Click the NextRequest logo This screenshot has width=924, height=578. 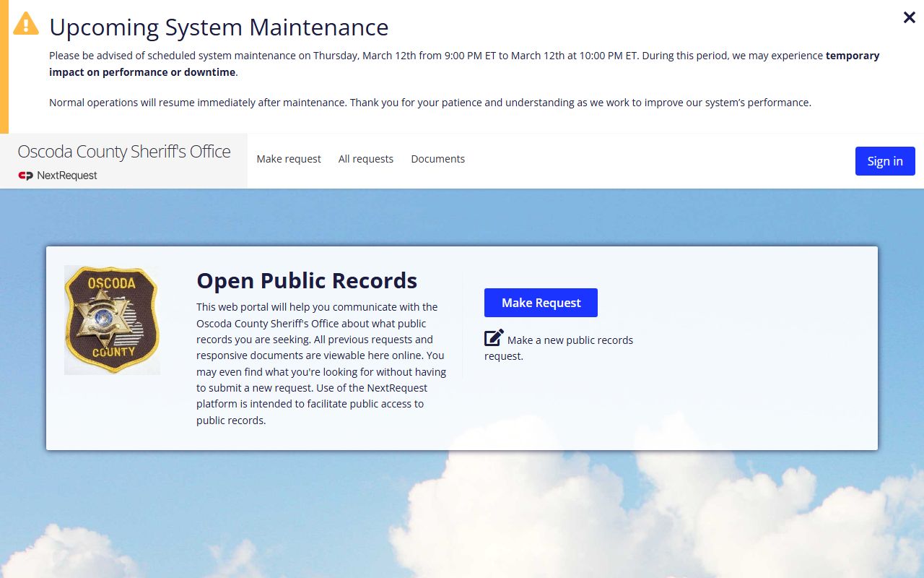click(58, 176)
